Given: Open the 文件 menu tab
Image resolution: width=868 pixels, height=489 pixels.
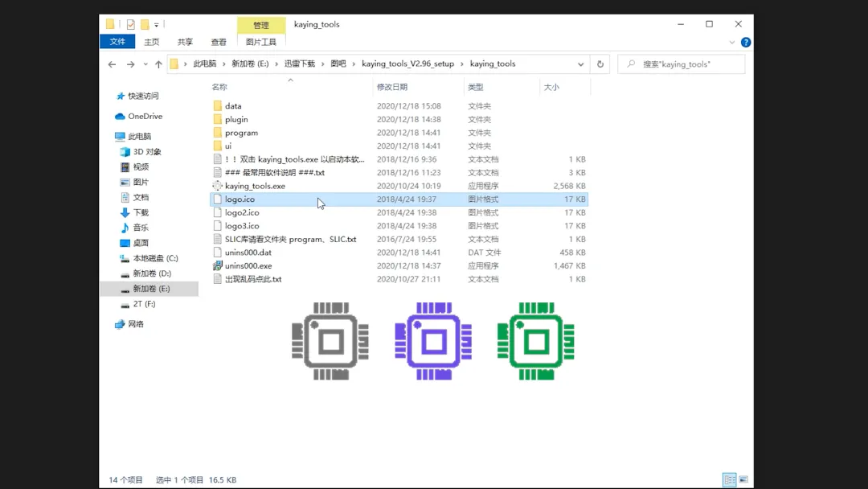Looking at the screenshot, I should pyautogui.click(x=117, y=42).
